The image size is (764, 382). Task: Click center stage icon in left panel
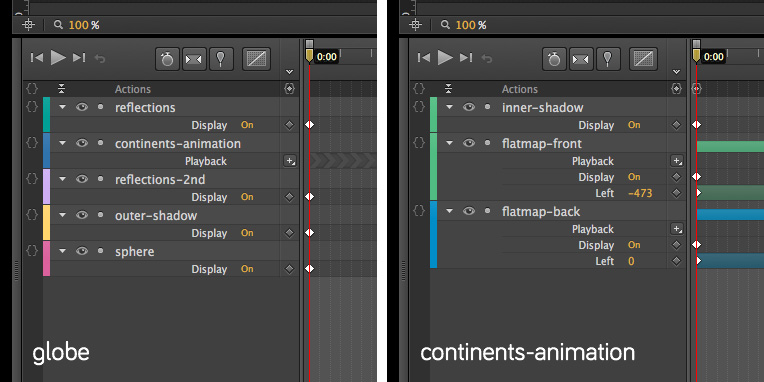click(28, 24)
